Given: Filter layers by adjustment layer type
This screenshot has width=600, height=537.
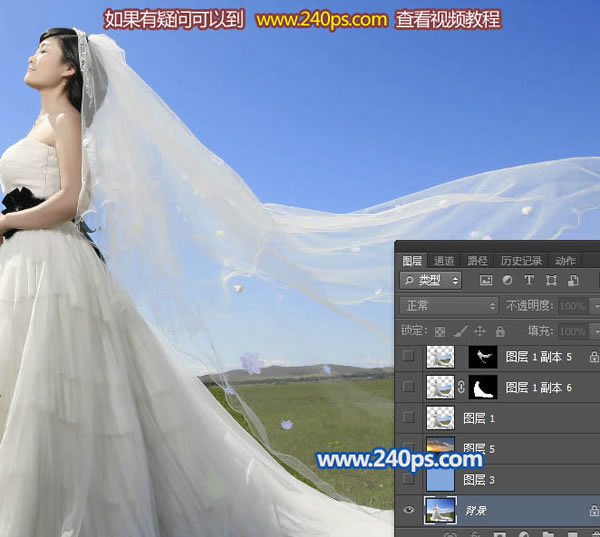Looking at the screenshot, I should coord(507,280).
